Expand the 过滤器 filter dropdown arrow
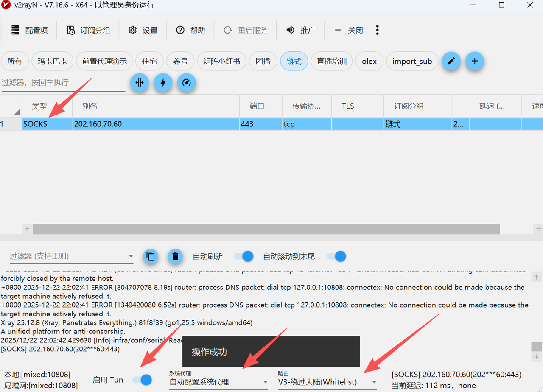This screenshot has height=392, width=543. [131, 256]
